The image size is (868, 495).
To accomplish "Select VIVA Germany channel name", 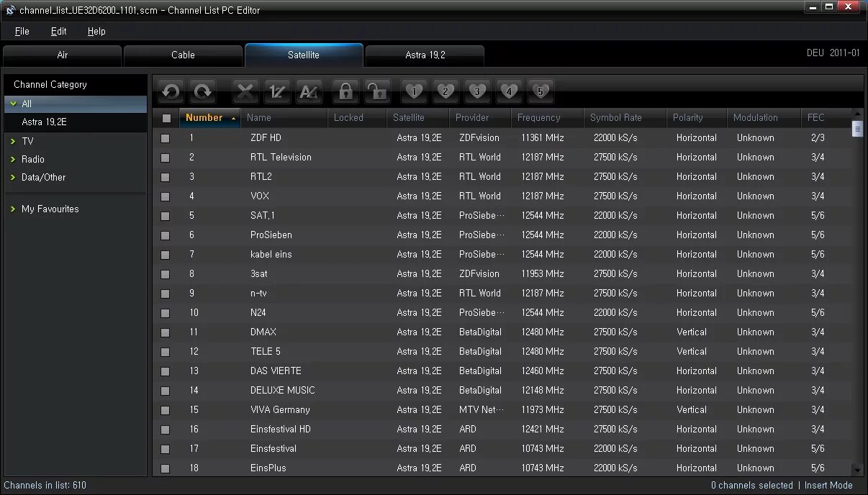I will (x=280, y=410).
